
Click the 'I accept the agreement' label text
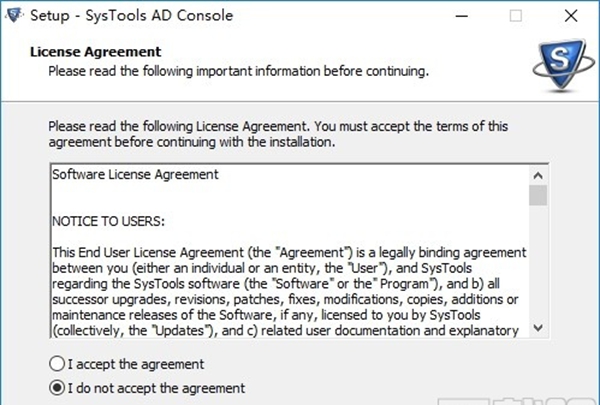point(136,364)
